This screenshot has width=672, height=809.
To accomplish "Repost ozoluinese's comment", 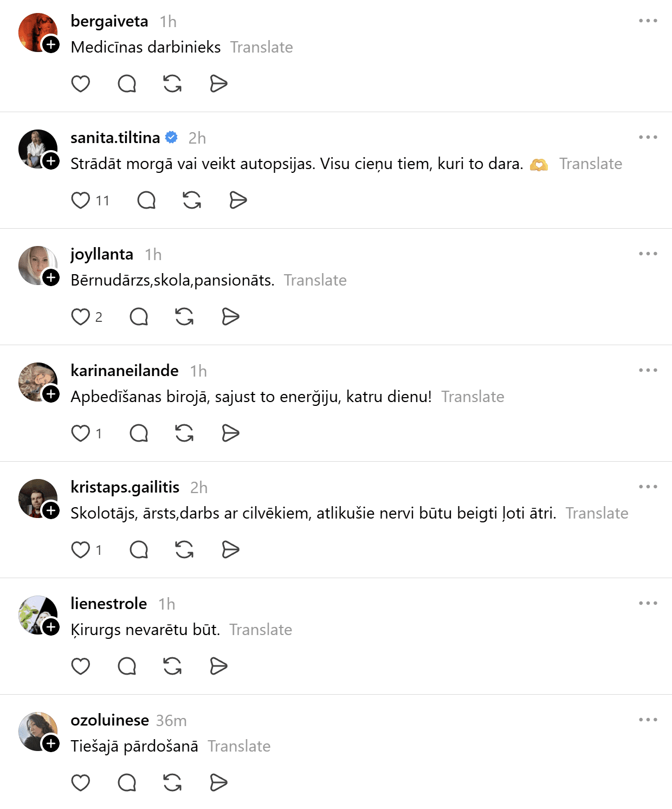I will click(x=172, y=783).
